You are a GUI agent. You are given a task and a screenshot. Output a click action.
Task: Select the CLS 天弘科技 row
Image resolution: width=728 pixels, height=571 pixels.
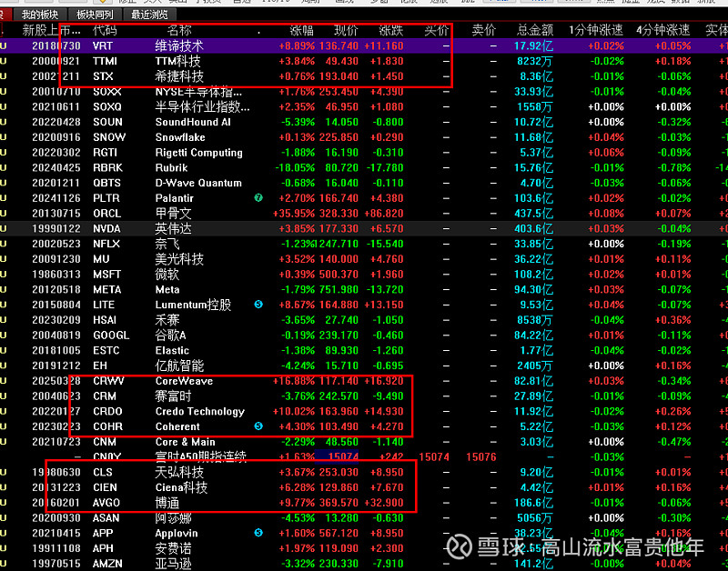point(364,472)
